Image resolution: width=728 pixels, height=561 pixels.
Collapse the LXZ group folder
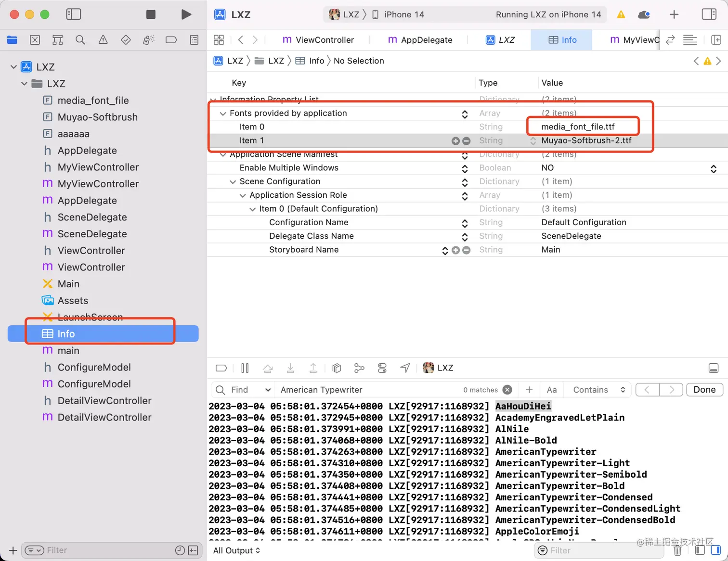pos(24,84)
